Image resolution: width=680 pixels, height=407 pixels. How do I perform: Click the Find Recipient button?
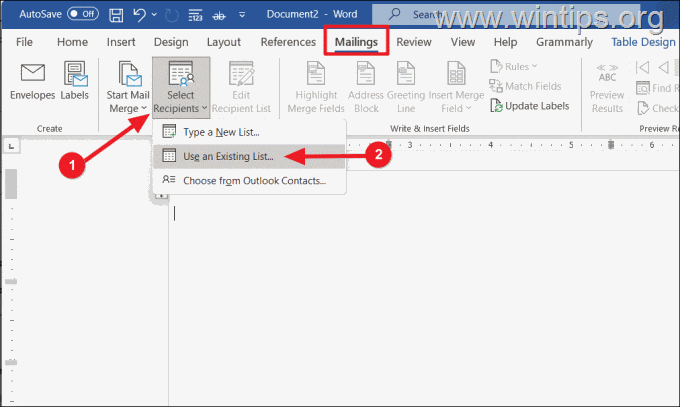pyautogui.click(x=657, y=88)
